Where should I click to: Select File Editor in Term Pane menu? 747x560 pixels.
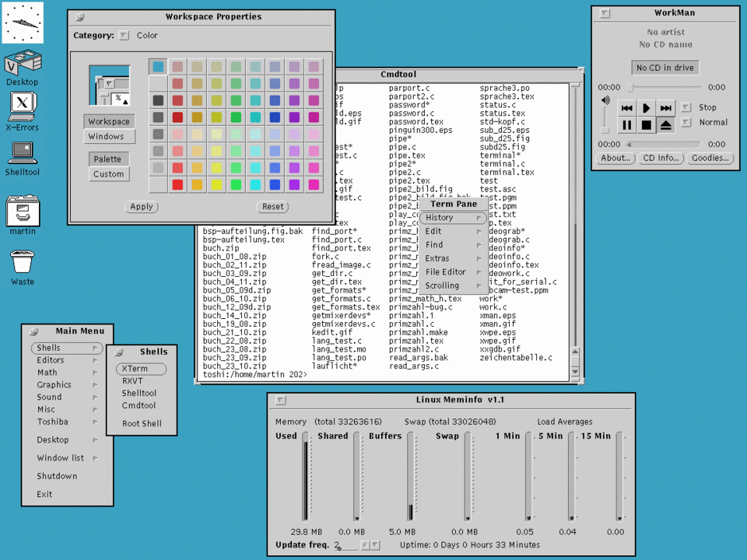[x=446, y=272]
